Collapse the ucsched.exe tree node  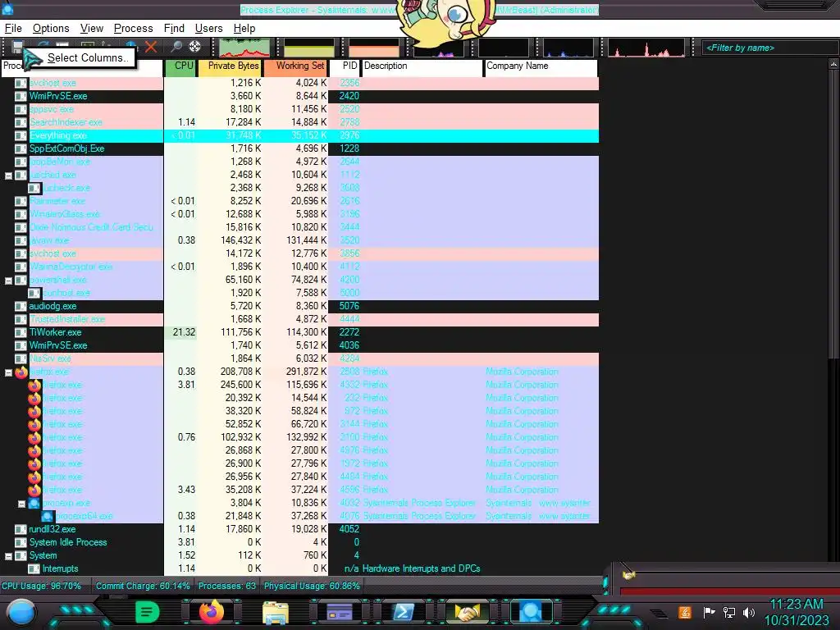pyautogui.click(x=8, y=176)
